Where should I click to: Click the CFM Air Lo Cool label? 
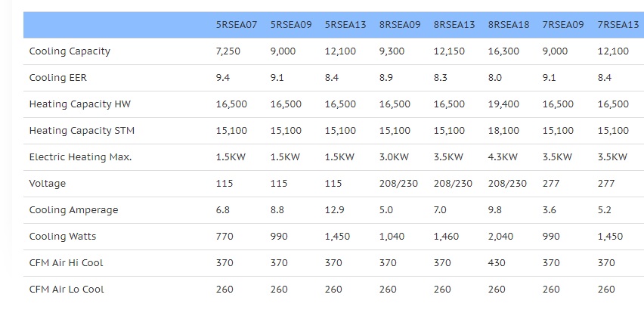click(x=67, y=290)
